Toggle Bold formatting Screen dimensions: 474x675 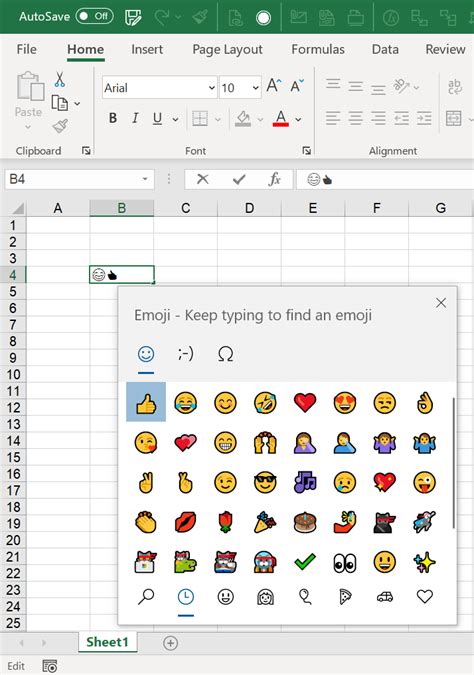tap(113, 118)
